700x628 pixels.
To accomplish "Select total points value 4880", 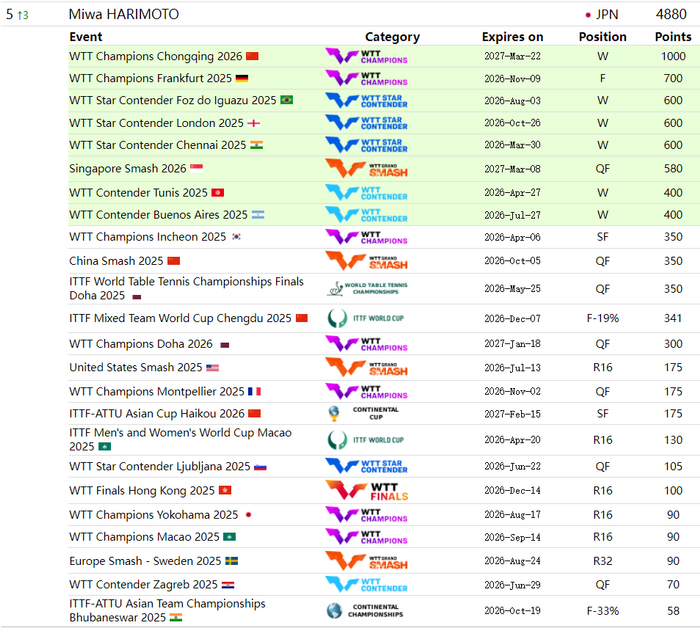I will [671, 14].
